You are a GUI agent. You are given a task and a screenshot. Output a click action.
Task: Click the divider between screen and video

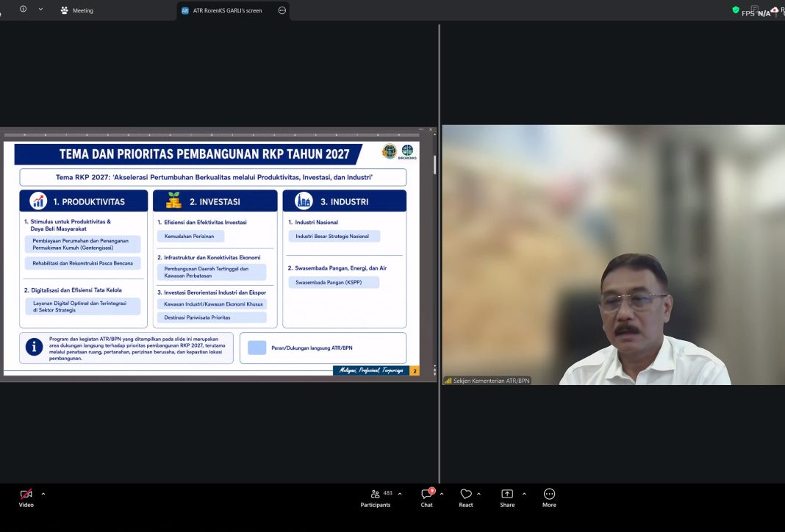click(x=440, y=254)
